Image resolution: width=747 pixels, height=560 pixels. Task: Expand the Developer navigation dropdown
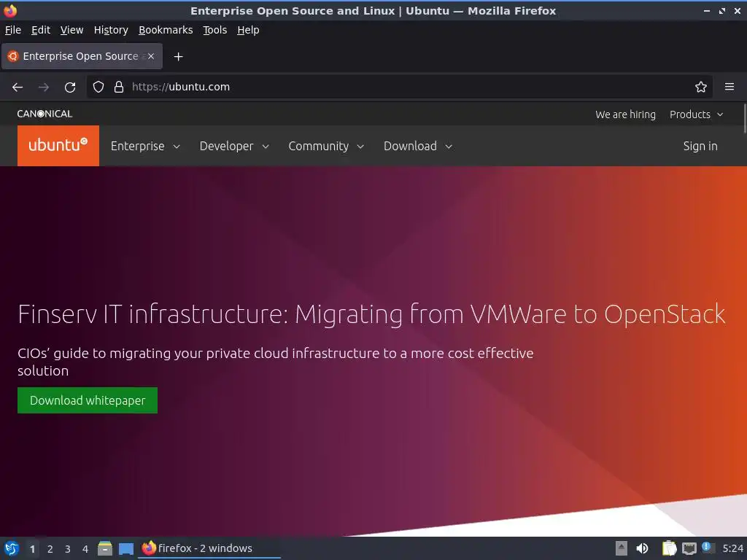tap(234, 146)
